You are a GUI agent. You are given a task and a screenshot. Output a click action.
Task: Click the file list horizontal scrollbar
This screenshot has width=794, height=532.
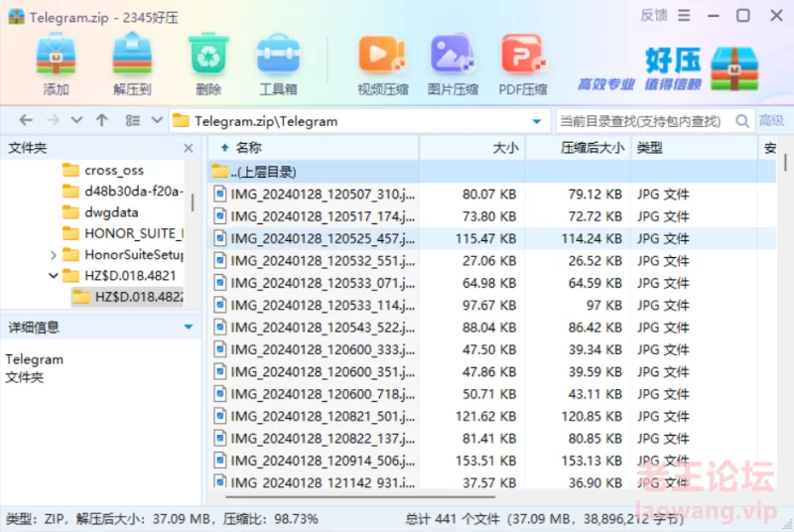pyautogui.click(x=360, y=497)
